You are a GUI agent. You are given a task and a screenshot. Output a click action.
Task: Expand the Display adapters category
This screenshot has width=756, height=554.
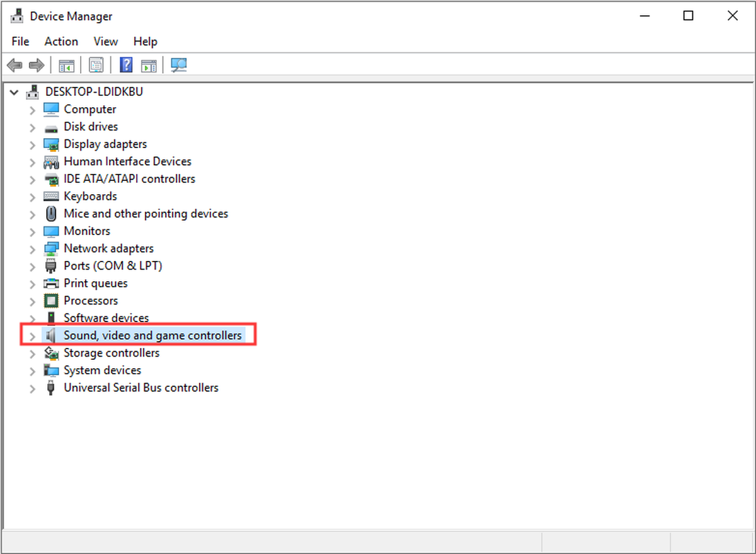(x=32, y=144)
